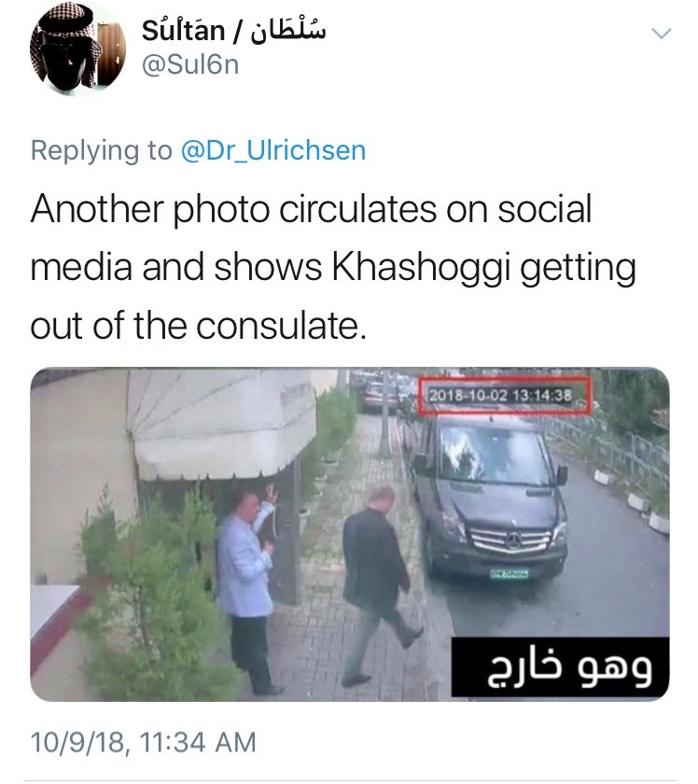Click the green license plate on van
698x784 pixels.
(509, 573)
